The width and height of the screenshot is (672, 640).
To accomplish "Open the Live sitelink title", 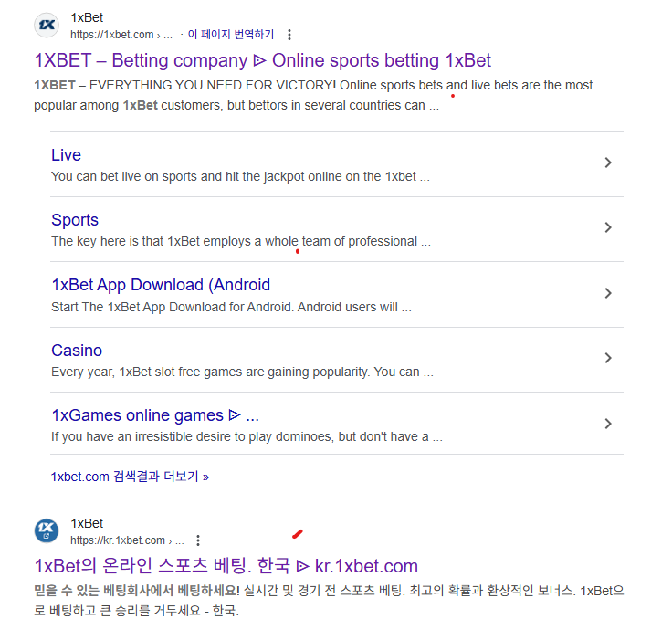I will point(66,155).
